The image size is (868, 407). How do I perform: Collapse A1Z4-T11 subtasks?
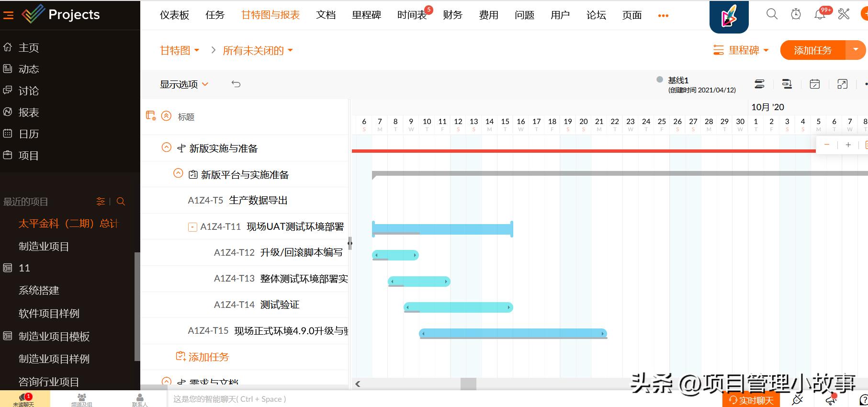coord(192,227)
